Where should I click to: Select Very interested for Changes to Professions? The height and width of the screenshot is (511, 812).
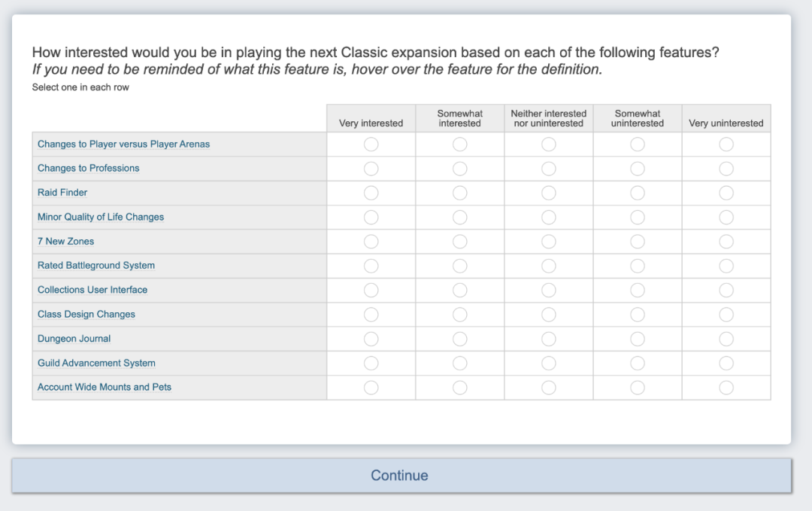(x=371, y=169)
